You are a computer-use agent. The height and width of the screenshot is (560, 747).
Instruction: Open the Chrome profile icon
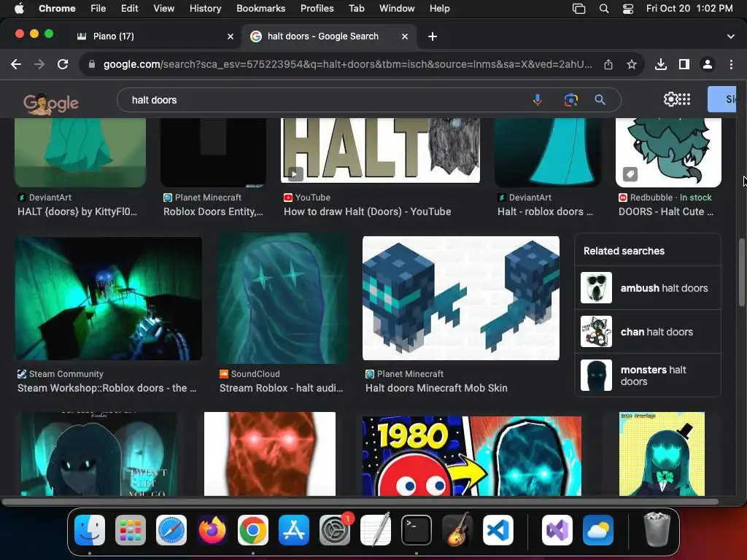(x=708, y=64)
